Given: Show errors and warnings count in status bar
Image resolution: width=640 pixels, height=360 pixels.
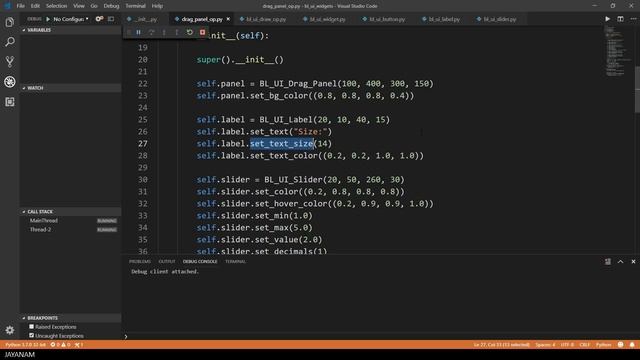Looking at the screenshot, I should tap(60, 344).
